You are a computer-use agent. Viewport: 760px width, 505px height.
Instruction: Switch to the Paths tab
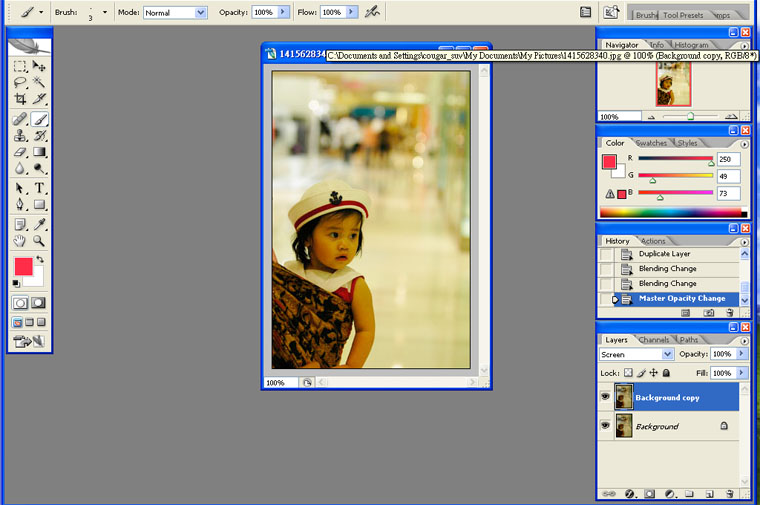688,340
